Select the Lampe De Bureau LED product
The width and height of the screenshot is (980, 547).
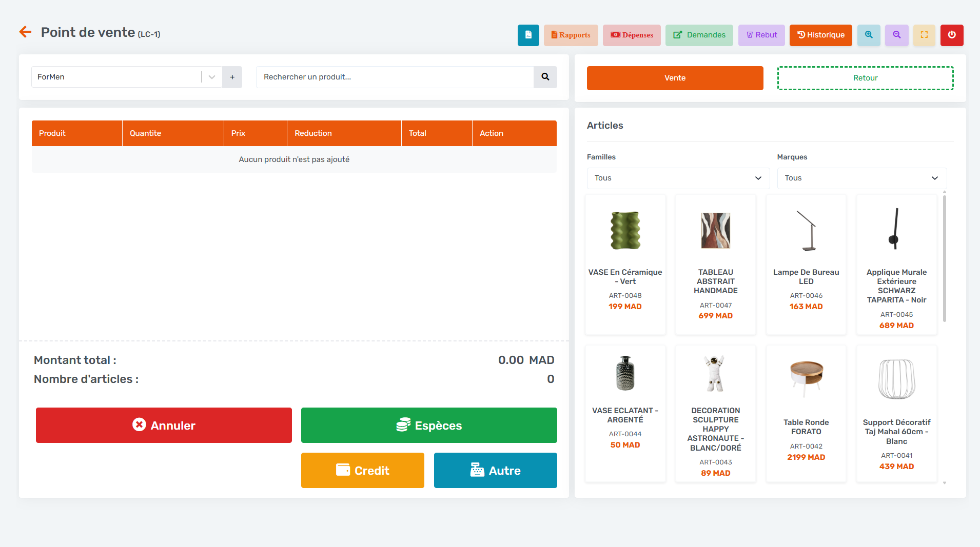point(806,264)
